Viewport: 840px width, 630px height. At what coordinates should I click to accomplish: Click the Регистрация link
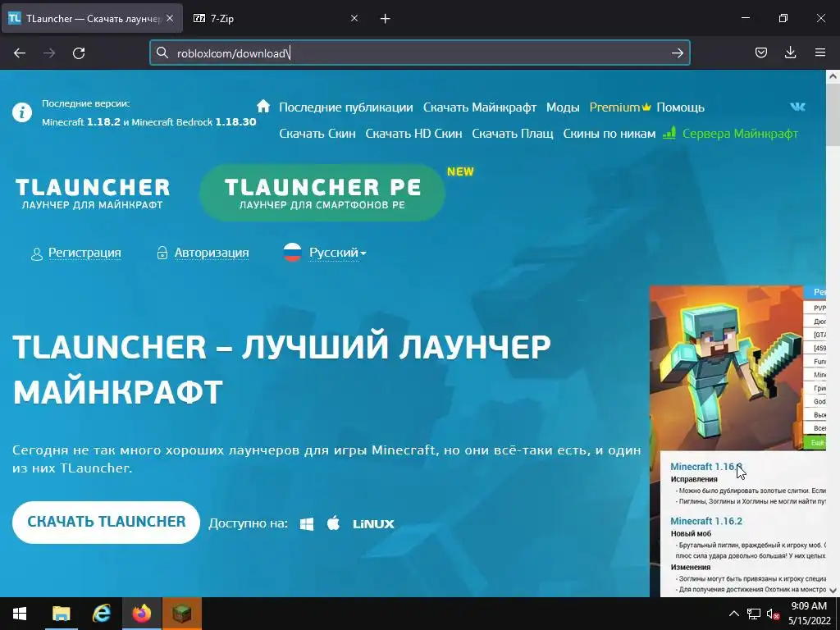tap(84, 253)
